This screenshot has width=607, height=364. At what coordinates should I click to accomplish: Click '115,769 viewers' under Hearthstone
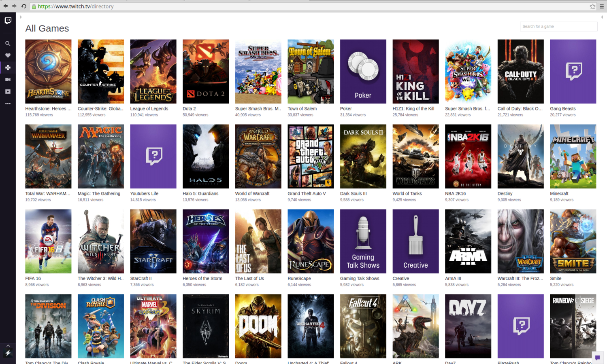pyautogui.click(x=39, y=115)
